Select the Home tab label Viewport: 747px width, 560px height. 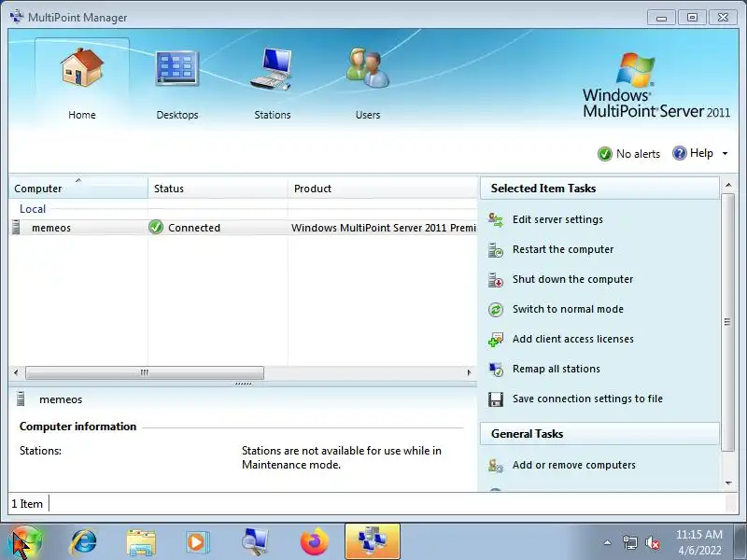[82, 115]
